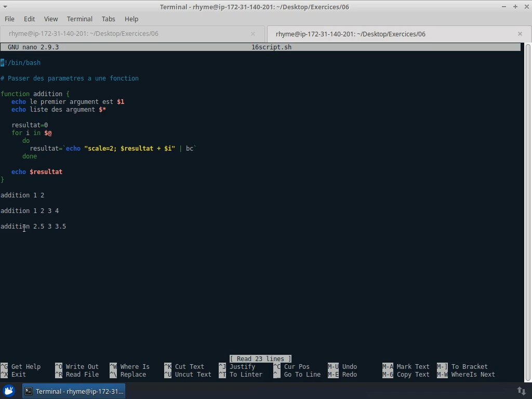The image size is (532, 399).
Task: Close the inactive left terminal tab
Action: click(253, 34)
